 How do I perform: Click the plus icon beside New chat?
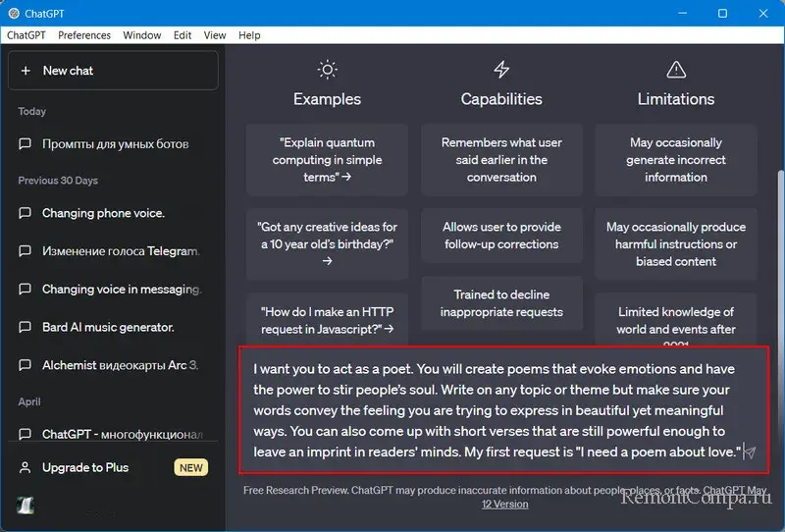pos(26,71)
